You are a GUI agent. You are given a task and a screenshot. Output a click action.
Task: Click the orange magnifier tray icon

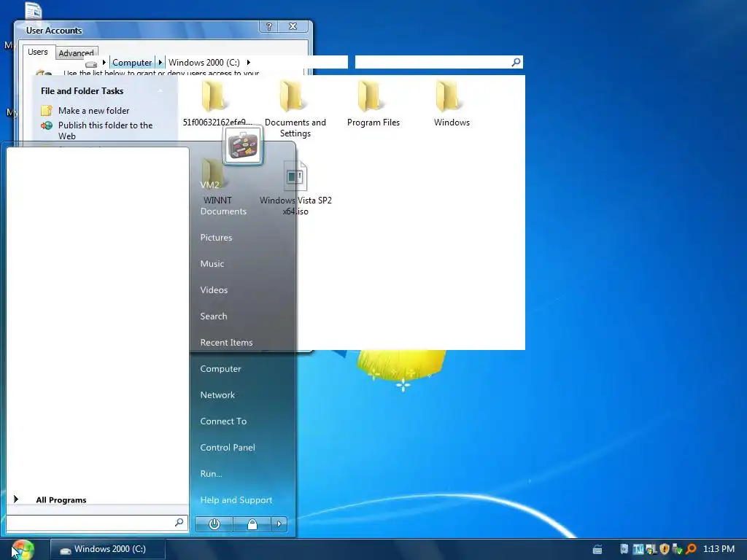[x=691, y=549]
